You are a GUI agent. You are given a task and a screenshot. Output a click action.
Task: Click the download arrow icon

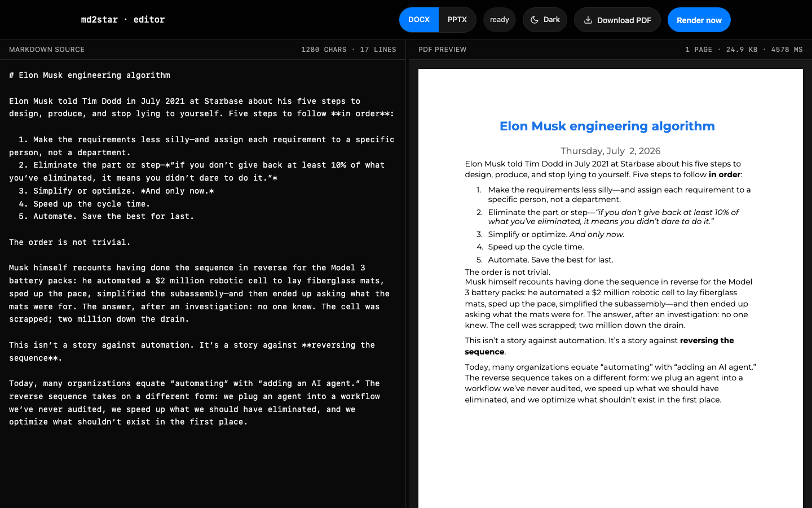(588, 20)
